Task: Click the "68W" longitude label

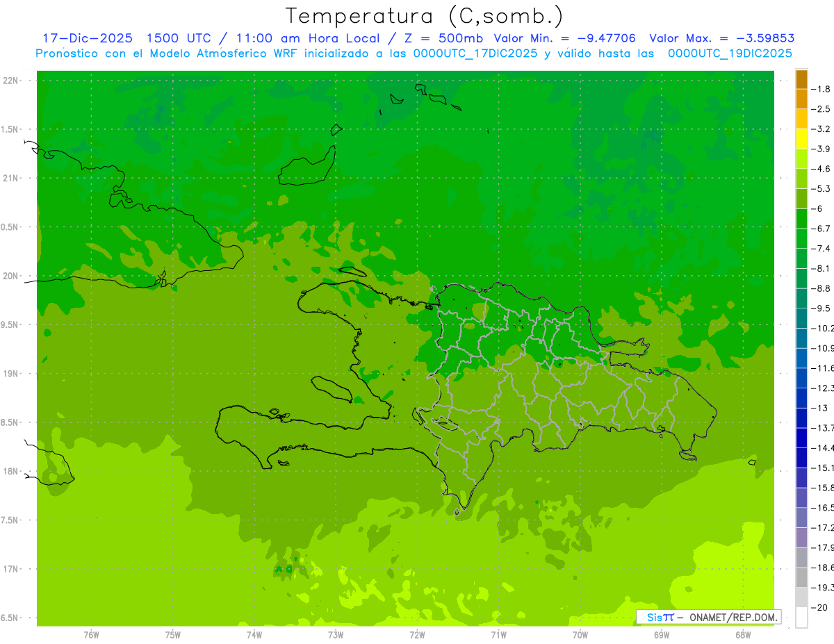Action: tap(743, 635)
